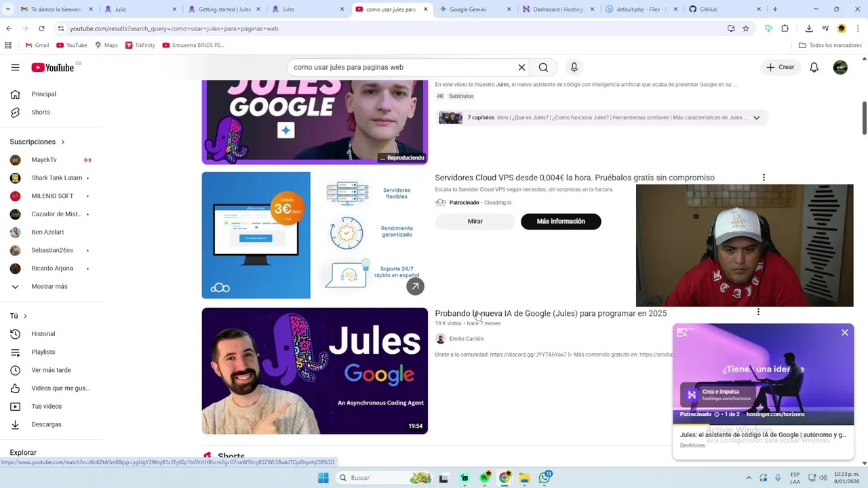The image size is (868, 488).
Task: Open Ricardo Arjona channel
Action: (x=52, y=268)
